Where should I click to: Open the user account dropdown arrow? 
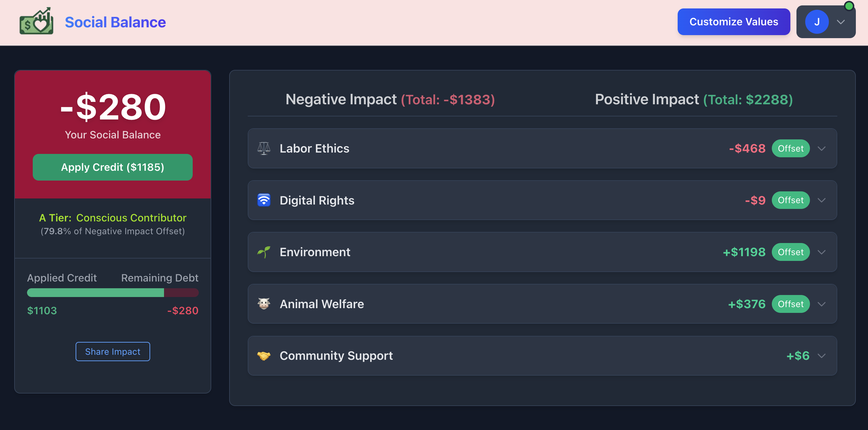(841, 22)
